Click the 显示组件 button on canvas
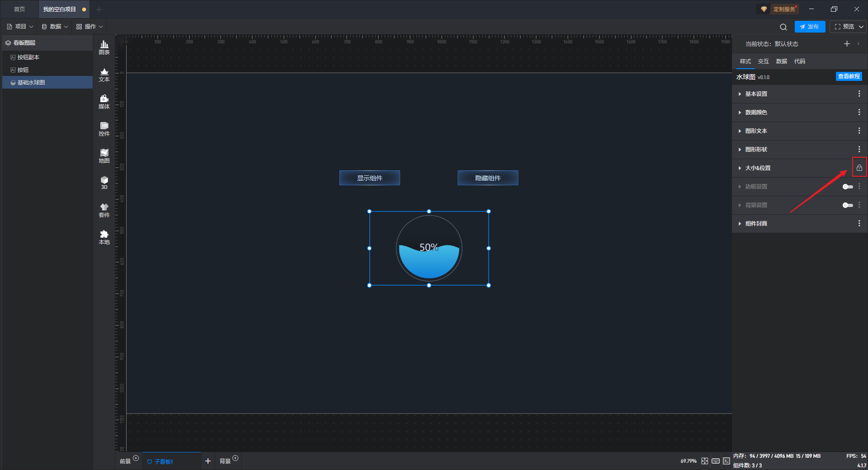868x470 pixels. [x=369, y=178]
